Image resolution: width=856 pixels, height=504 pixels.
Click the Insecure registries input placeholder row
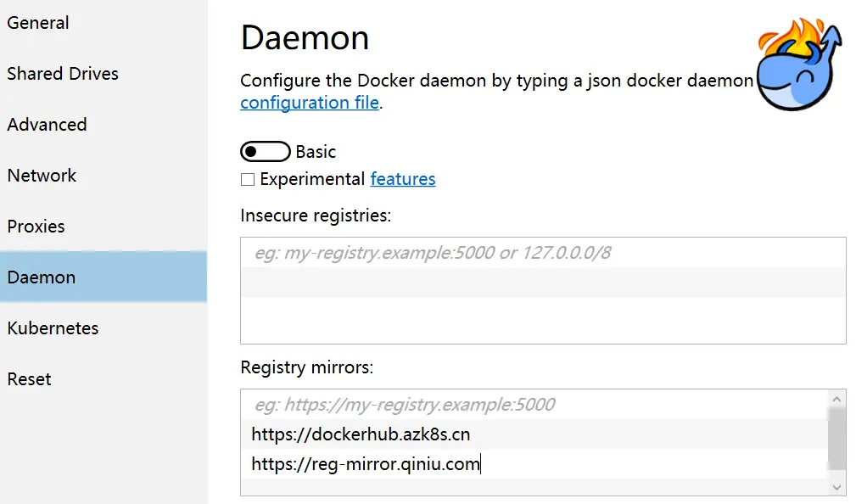click(543, 253)
